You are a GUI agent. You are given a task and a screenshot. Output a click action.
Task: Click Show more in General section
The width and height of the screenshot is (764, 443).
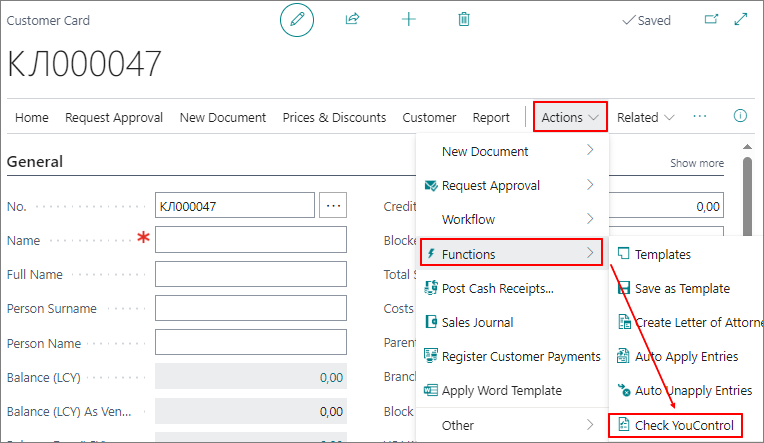(696, 163)
